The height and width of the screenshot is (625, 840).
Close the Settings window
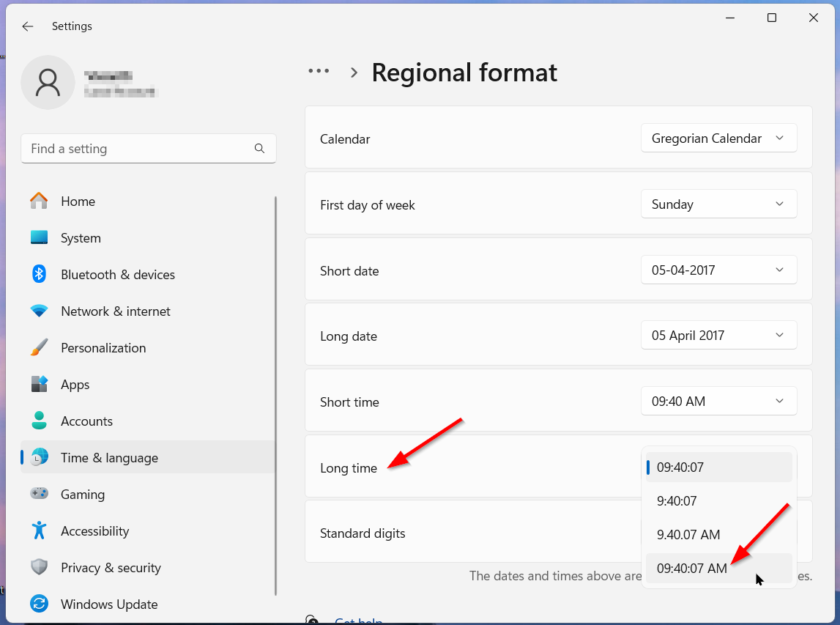(x=813, y=18)
